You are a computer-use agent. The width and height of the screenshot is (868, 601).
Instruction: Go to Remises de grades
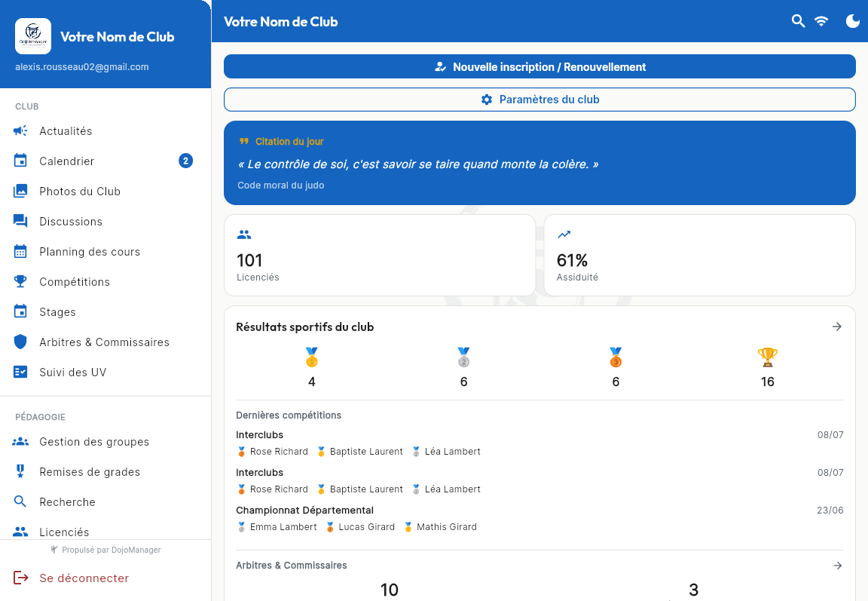click(x=105, y=472)
